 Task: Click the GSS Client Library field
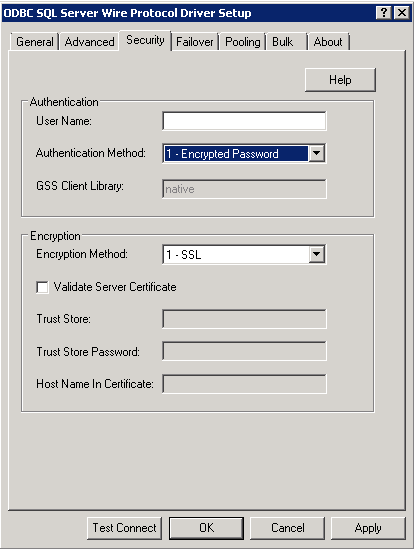click(x=244, y=189)
